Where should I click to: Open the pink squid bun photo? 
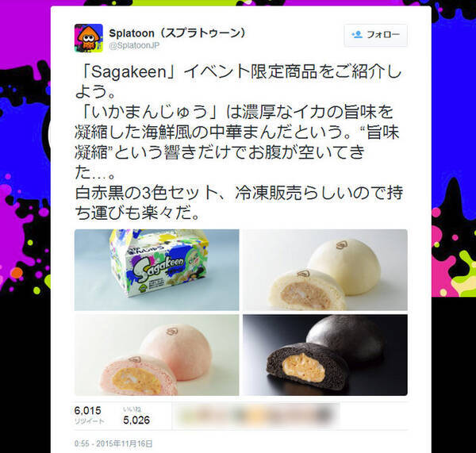(156, 355)
